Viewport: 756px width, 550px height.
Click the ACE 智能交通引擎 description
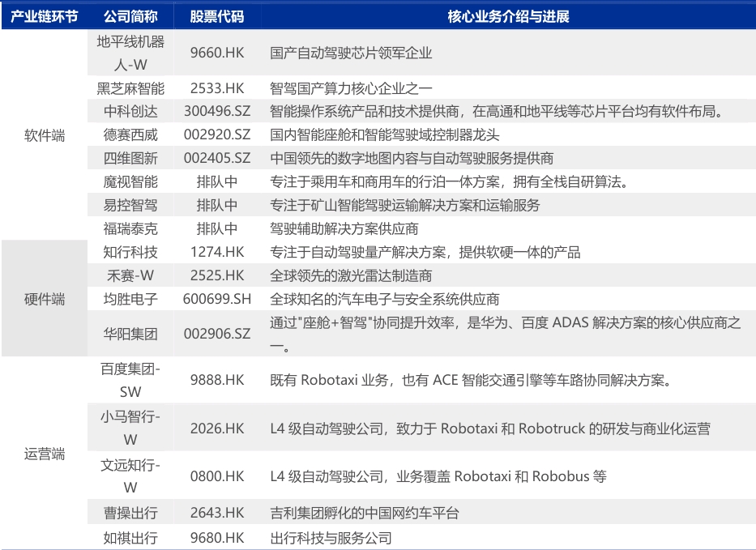(x=471, y=380)
